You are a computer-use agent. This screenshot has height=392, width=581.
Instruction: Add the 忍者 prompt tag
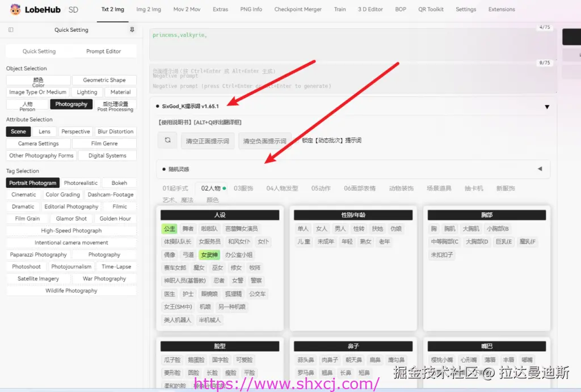coord(219,280)
